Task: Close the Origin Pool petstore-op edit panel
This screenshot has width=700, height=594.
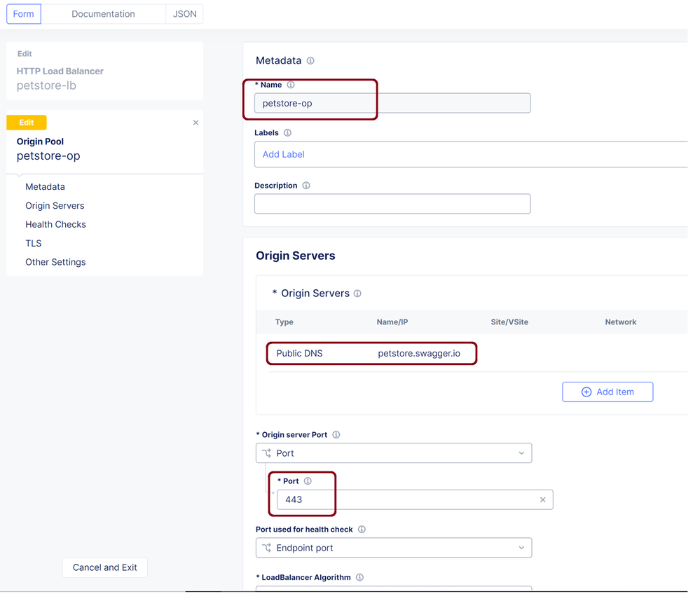Action: [x=195, y=123]
